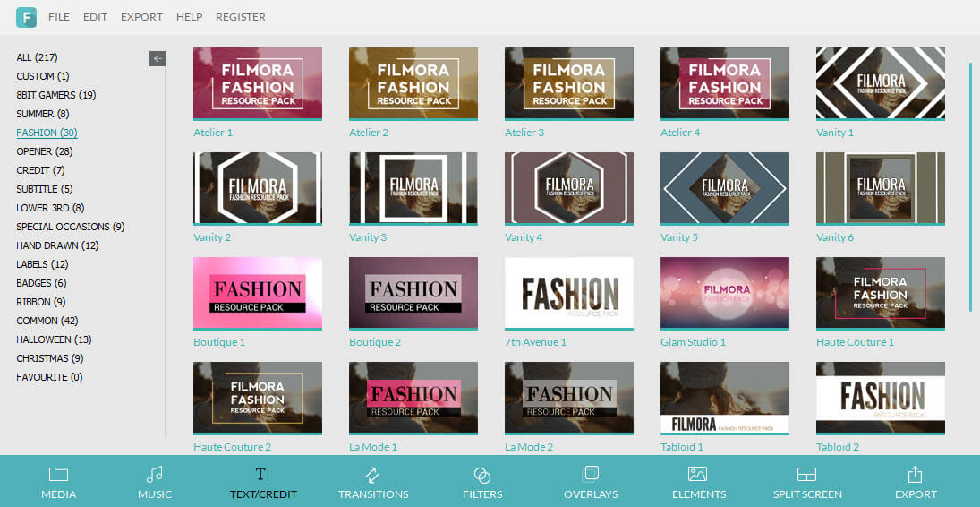This screenshot has width=980, height=507.
Task: Select the CREDIT (7) category
Action: point(40,170)
